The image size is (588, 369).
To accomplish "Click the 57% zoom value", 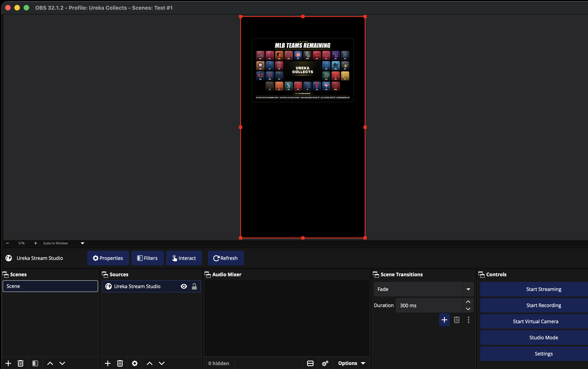I will tap(21, 243).
